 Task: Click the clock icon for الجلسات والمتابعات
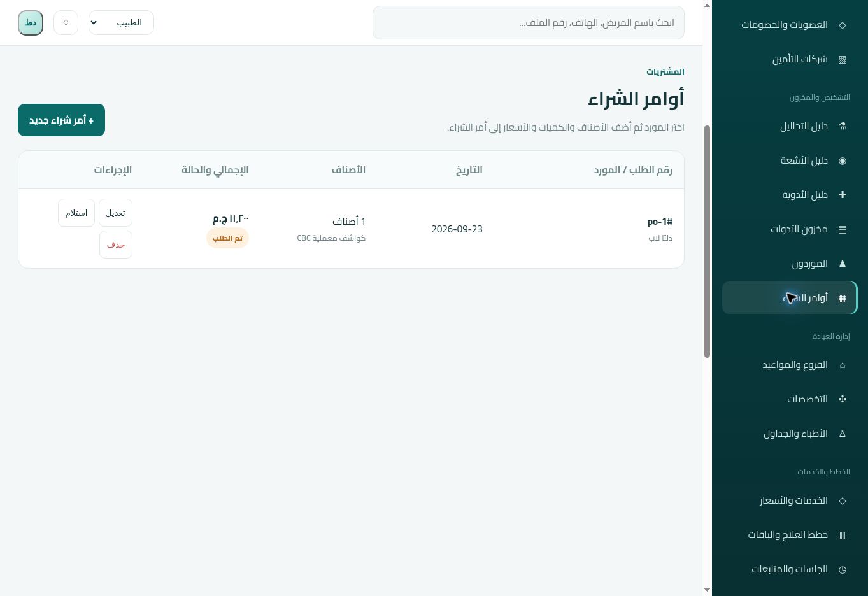[843, 569]
